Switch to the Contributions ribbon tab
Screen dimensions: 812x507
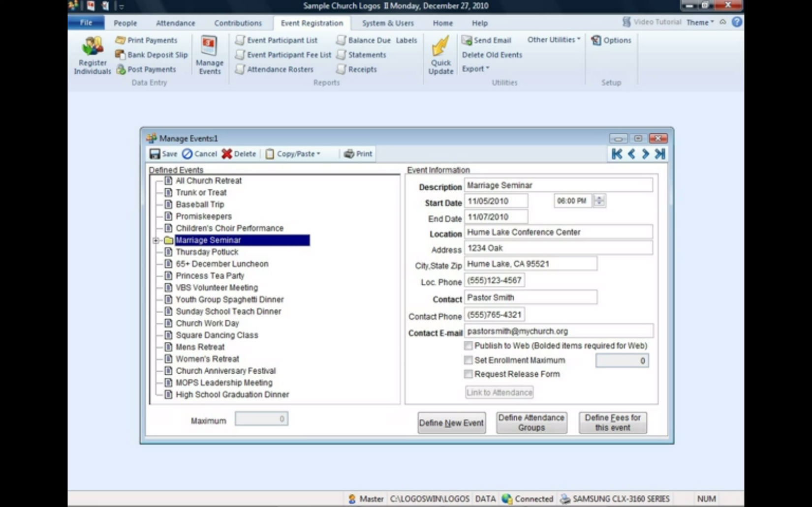click(238, 23)
